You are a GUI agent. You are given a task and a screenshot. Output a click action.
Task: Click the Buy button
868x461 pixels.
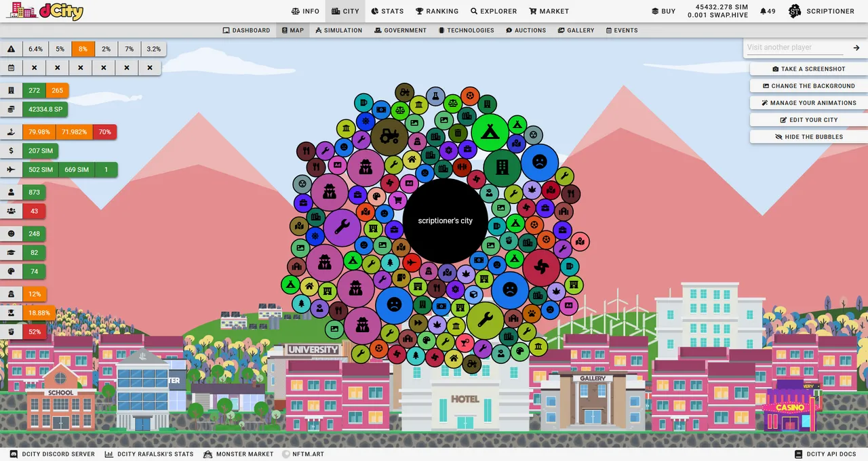pyautogui.click(x=663, y=12)
